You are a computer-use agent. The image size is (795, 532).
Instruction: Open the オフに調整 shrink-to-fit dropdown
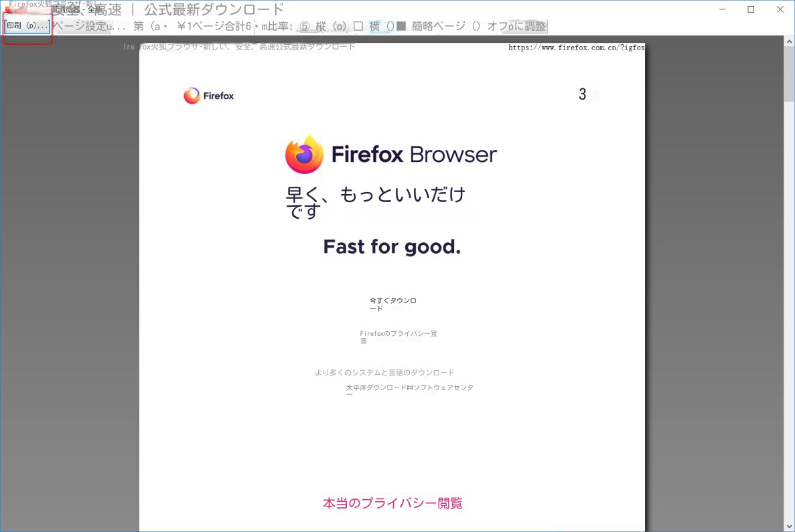pos(527,25)
